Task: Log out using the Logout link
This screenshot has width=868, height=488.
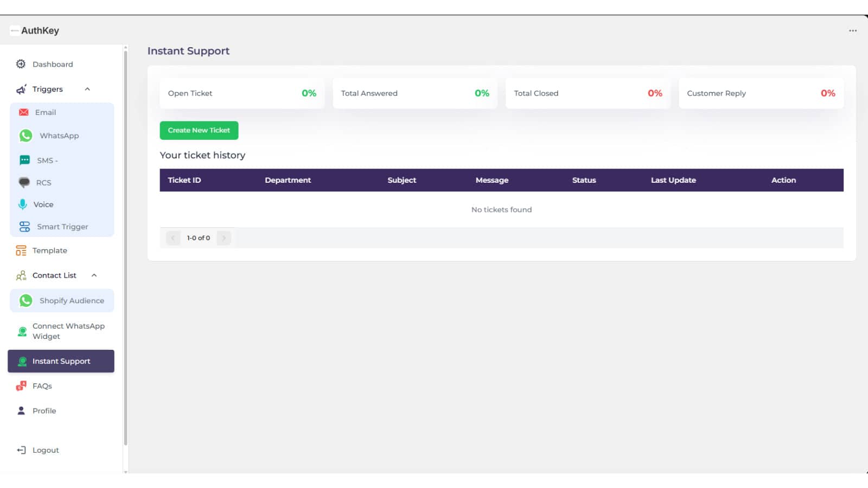Action: 45,450
